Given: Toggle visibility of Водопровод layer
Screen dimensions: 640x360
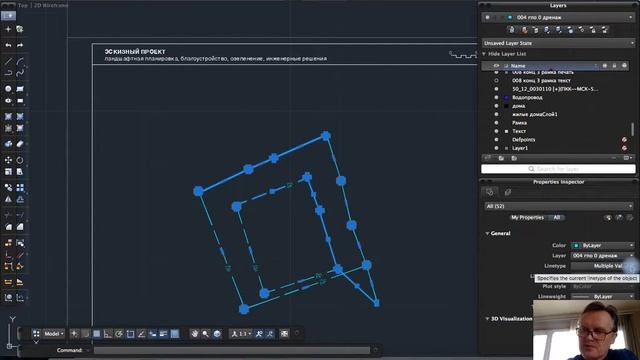Looking at the screenshot, I should (x=496, y=98).
